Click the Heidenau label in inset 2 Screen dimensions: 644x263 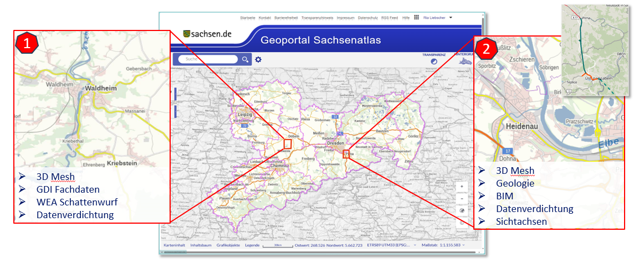(x=522, y=126)
